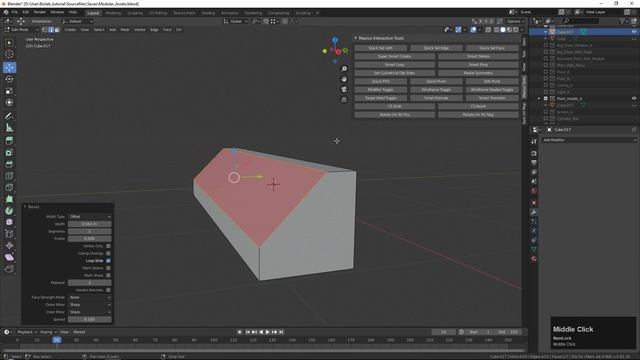Open the UV menu in viewport header
Viewport: 640px width, 360px height.
(x=179, y=30)
